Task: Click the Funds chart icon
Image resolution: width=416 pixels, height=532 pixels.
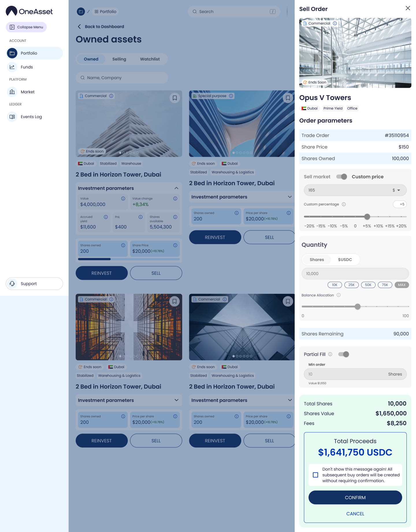Action: [x=12, y=67]
